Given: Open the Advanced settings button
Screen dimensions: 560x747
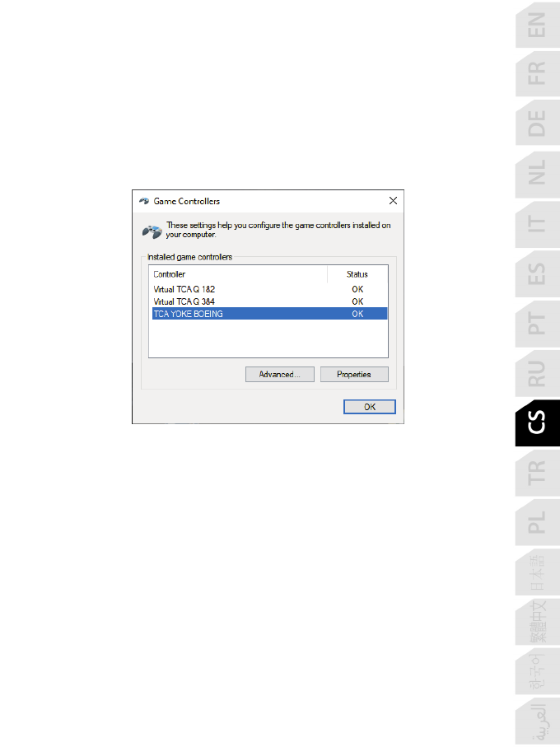Looking at the screenshot, I should click(279, 375).
